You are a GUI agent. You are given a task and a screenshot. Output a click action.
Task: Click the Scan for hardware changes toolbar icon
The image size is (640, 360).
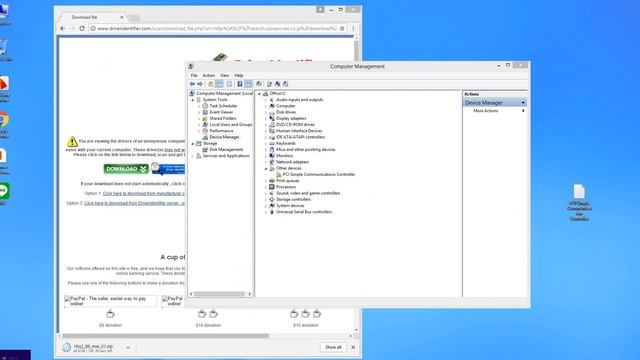(x=259, y=84)
